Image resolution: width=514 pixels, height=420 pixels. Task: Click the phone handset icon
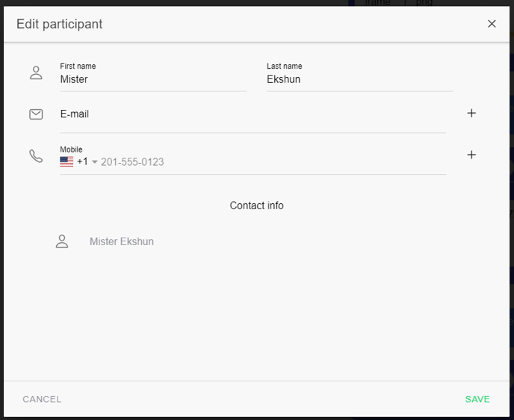coord(36,155)
